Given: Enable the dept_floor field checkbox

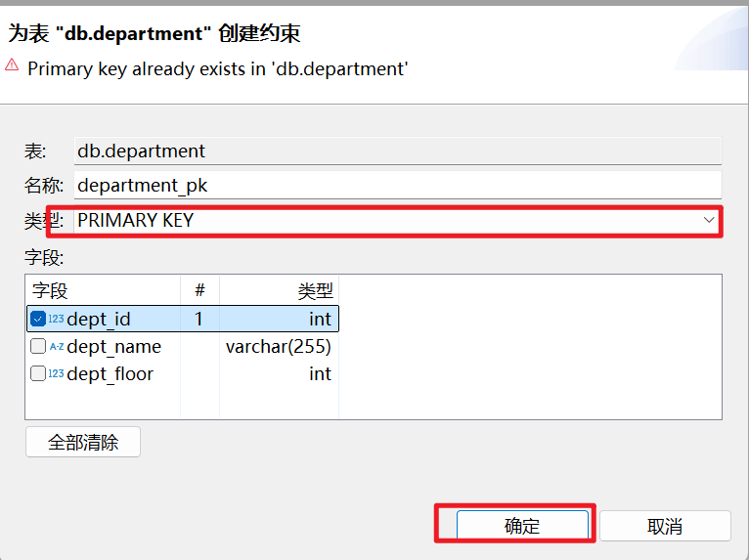Looking at the screenshot, I should [37, 373].
